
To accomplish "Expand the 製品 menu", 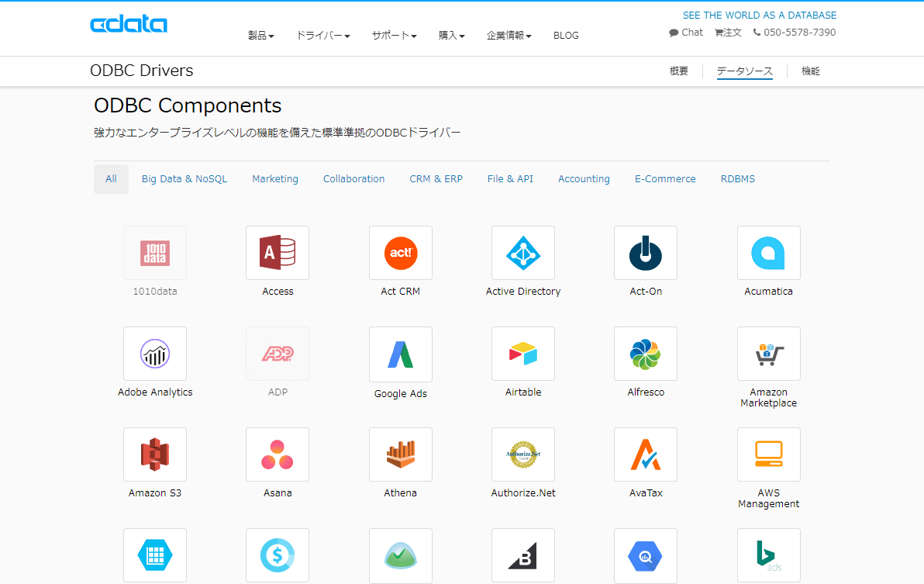I will pos(261,36).
